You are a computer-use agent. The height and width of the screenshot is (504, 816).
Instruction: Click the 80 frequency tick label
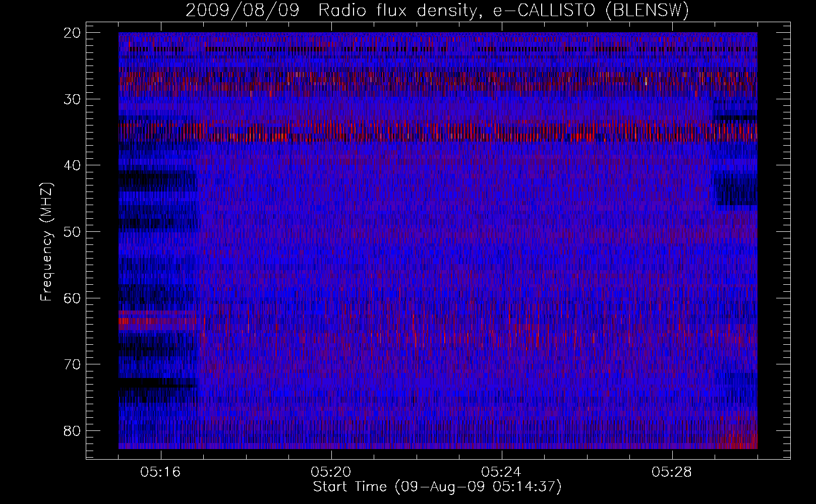(73, 430)
